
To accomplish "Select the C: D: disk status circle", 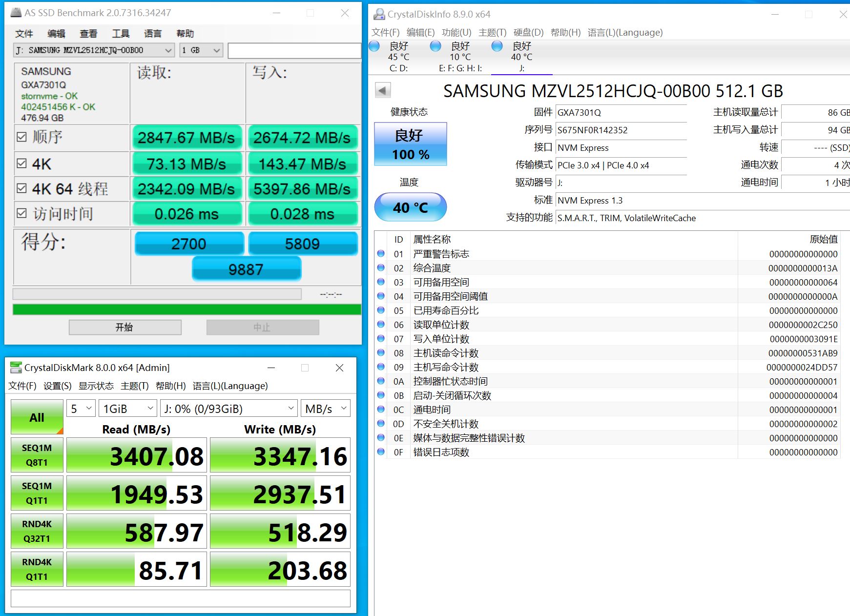I will click(374, 46).
